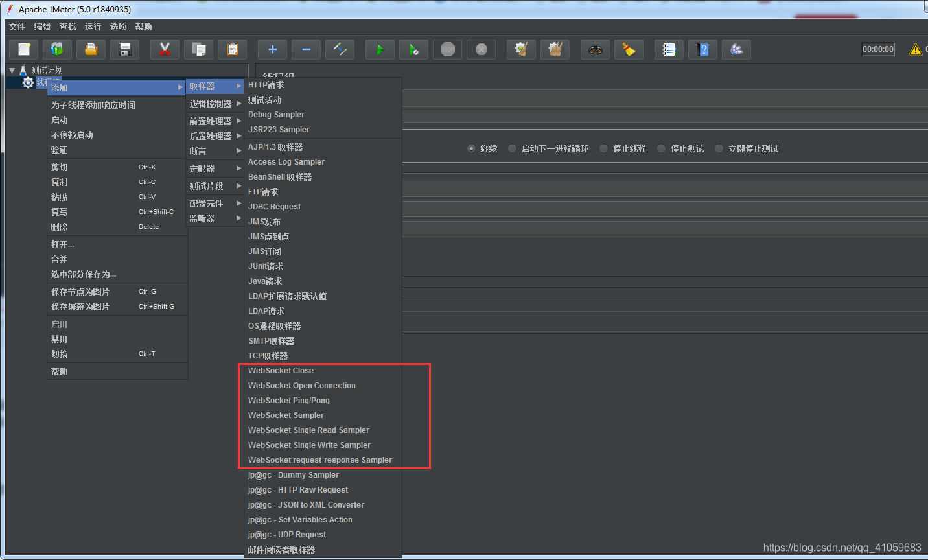Click the Toggle enable/disable icon
The width and height of the screenshot is (928, 560).
pos(340,49)
